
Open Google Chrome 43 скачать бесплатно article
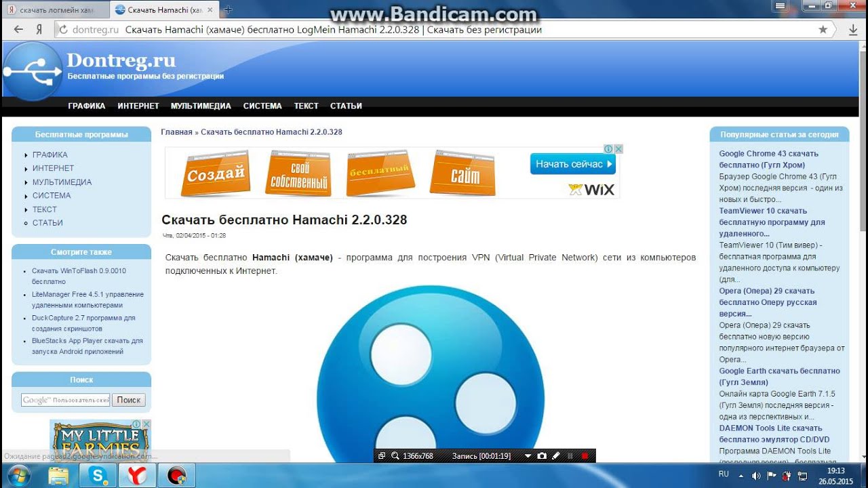point(768,159)
